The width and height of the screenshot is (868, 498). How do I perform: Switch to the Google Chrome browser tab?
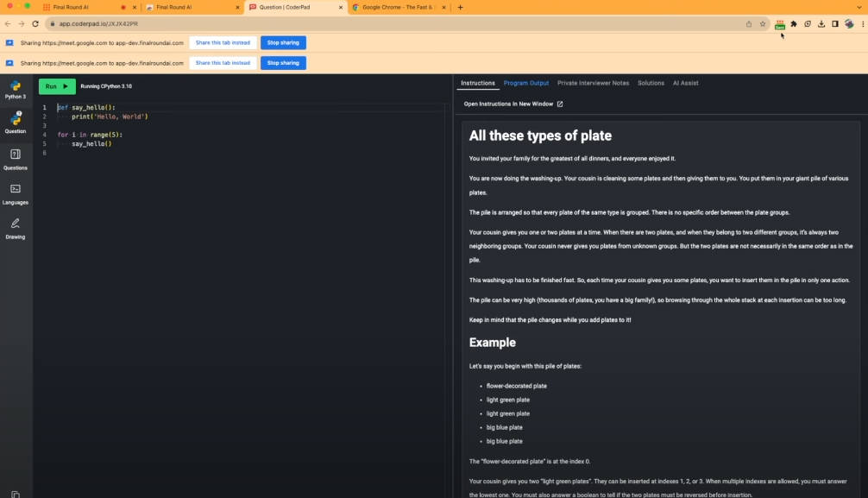[399, 7]
